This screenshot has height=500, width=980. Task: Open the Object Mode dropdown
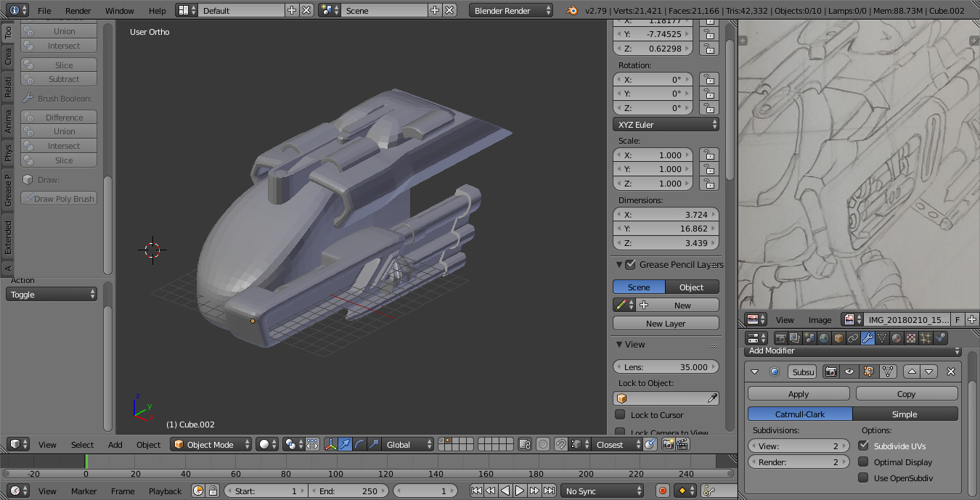coord(211,444)
